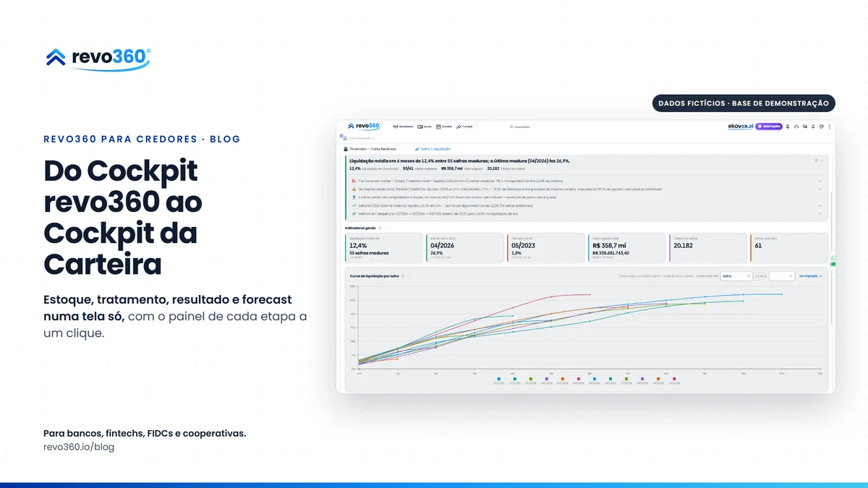This screenshot has height=488, width=868.
Task: Open the empty dropdown next to Safra selector
Action: point(783,276)
